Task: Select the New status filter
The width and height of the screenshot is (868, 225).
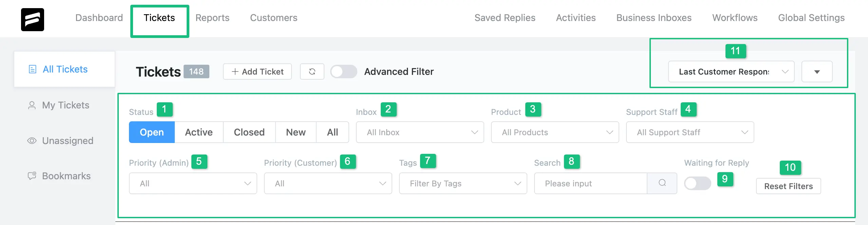Action: pyautogui.click(x=296, y=132)
